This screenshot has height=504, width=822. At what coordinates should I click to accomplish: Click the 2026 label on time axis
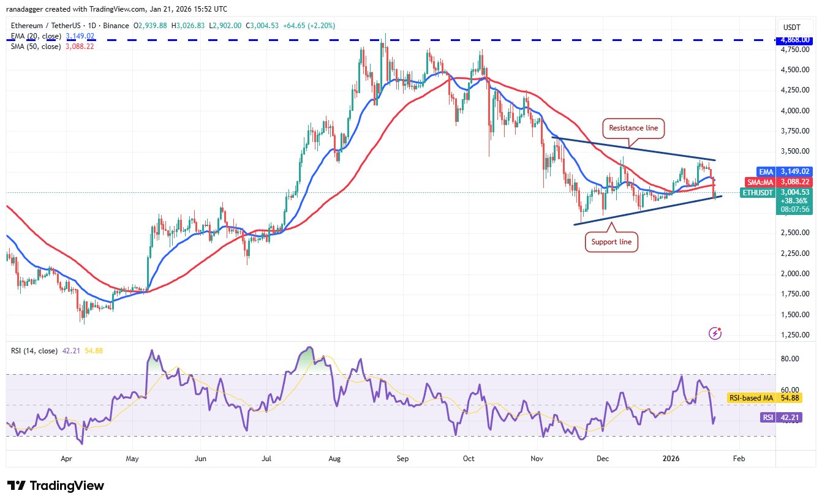point(672,458)
